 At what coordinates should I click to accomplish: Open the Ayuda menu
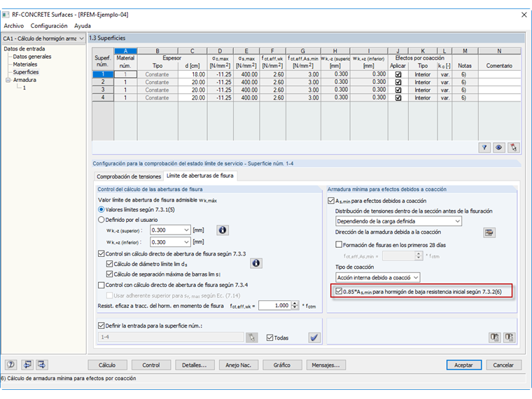83,26
